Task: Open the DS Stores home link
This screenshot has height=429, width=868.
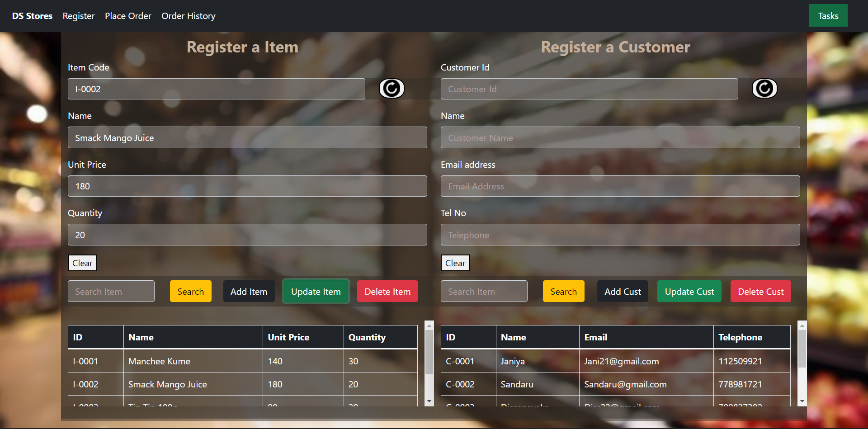Action: point(32,16)
